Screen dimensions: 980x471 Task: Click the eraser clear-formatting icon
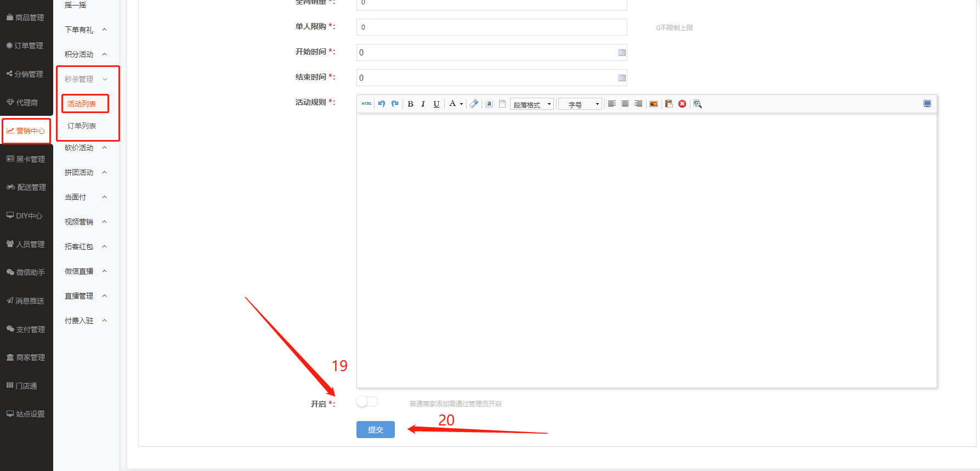[474, 104]
